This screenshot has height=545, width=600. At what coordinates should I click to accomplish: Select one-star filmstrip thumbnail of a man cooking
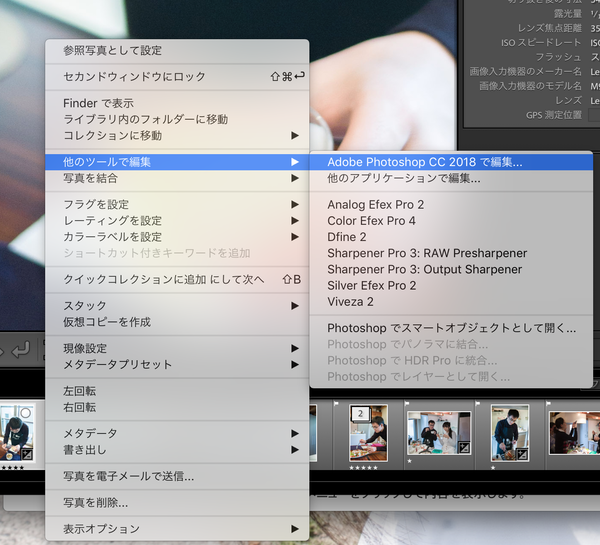click(x=510, y=433)
